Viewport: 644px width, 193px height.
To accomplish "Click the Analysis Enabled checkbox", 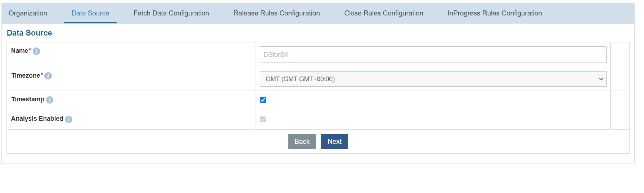I will (263, 119).
